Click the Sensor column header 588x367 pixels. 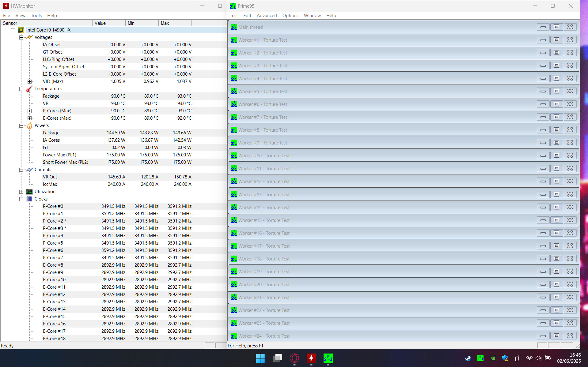click(x=47, y=23)
